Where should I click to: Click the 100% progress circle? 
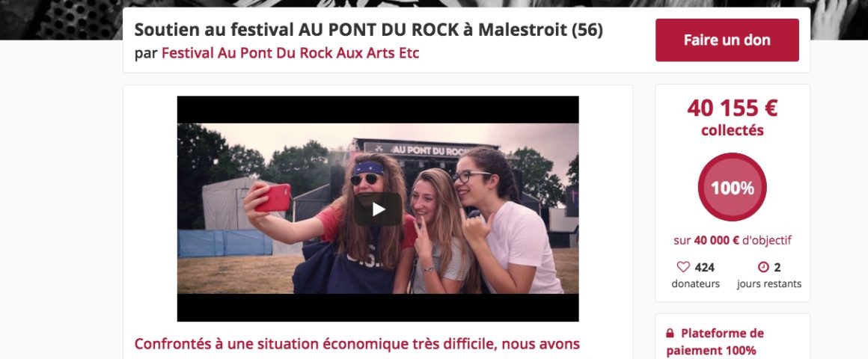point(732,187)
